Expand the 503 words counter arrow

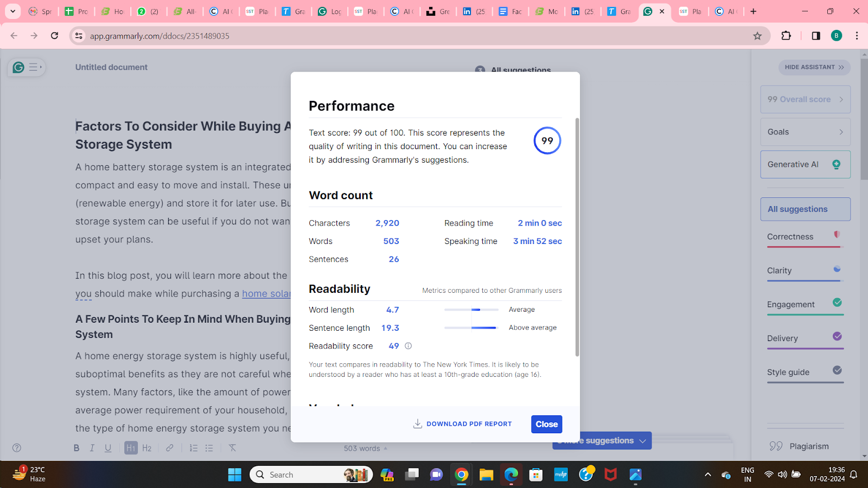pos(386,448)
